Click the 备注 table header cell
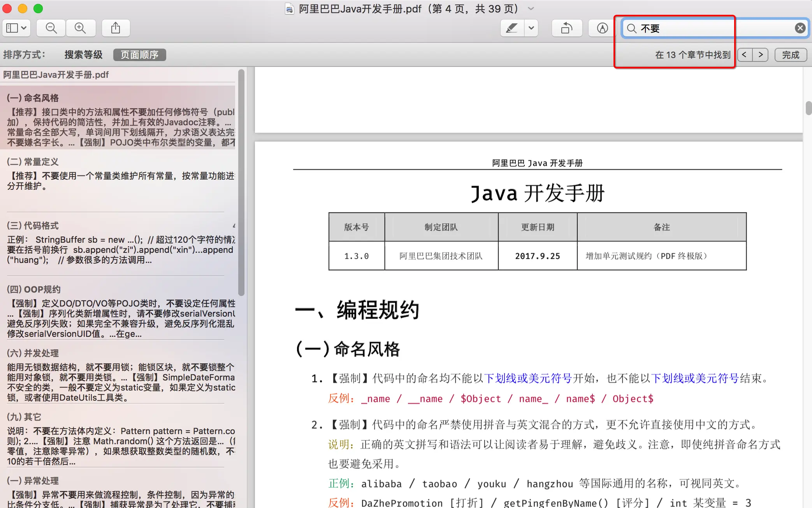The width and height of the screenshot is (812, 508). pos(662,227)
